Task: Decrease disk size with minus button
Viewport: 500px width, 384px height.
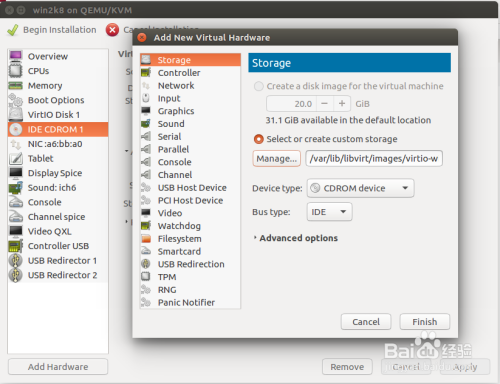Action: [x=324, y=104]
